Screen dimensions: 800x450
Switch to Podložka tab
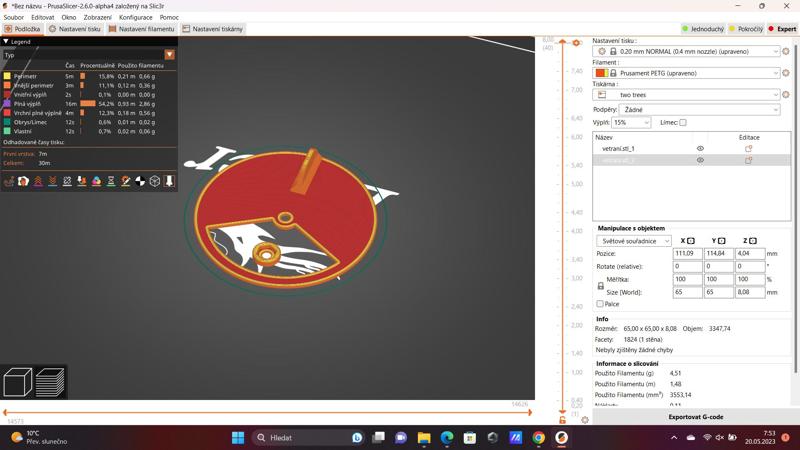tap(22, 29)
